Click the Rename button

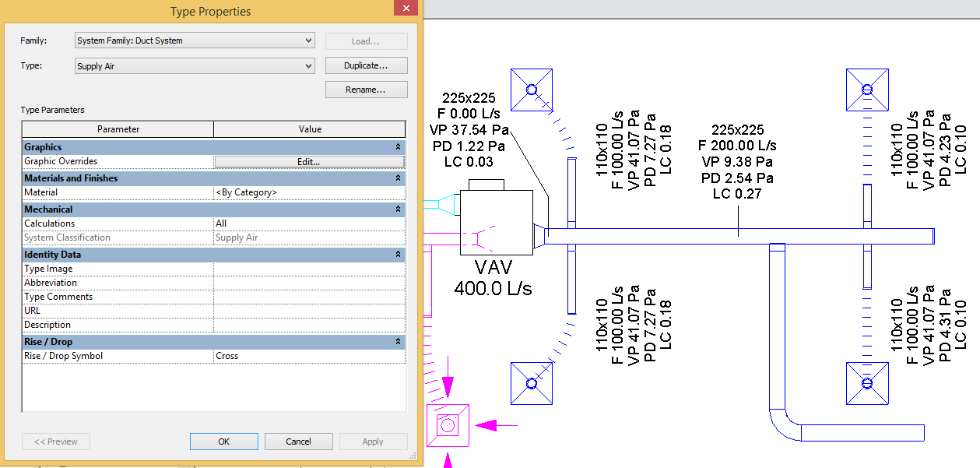[x=366, y=89]
